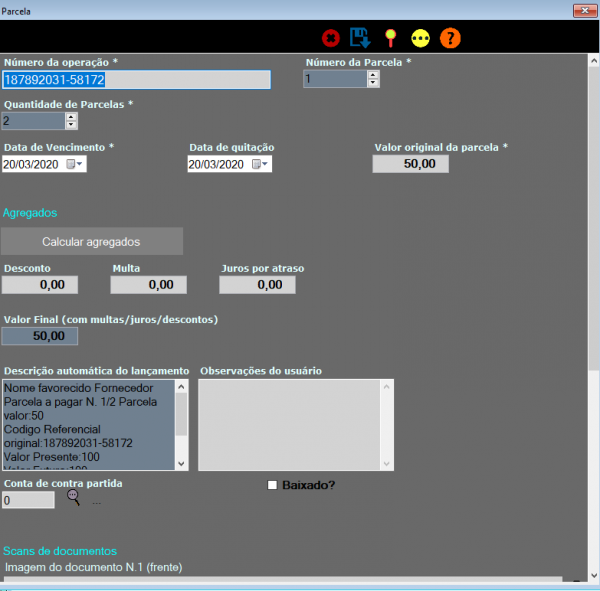Click the blue save diskette icon
The width and height of the screenshot is (600, 591).
click(x=360, y=38)
